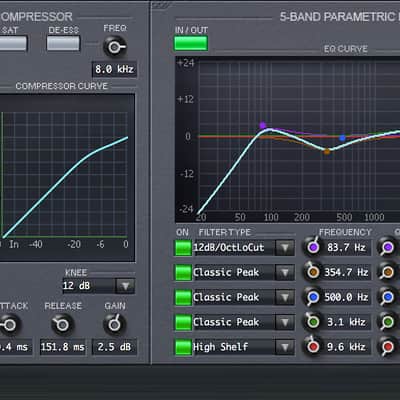This screenshot has width=400, height=400.
Task: Click the purple frequency knob at 83.7 Hz
Action: (313, 248)
